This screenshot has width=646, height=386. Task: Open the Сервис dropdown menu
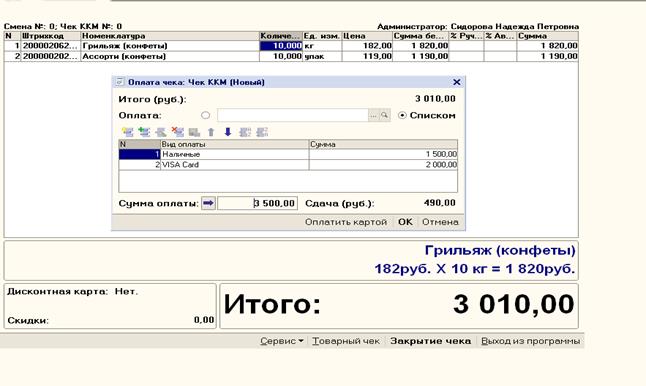coord(281,341)
